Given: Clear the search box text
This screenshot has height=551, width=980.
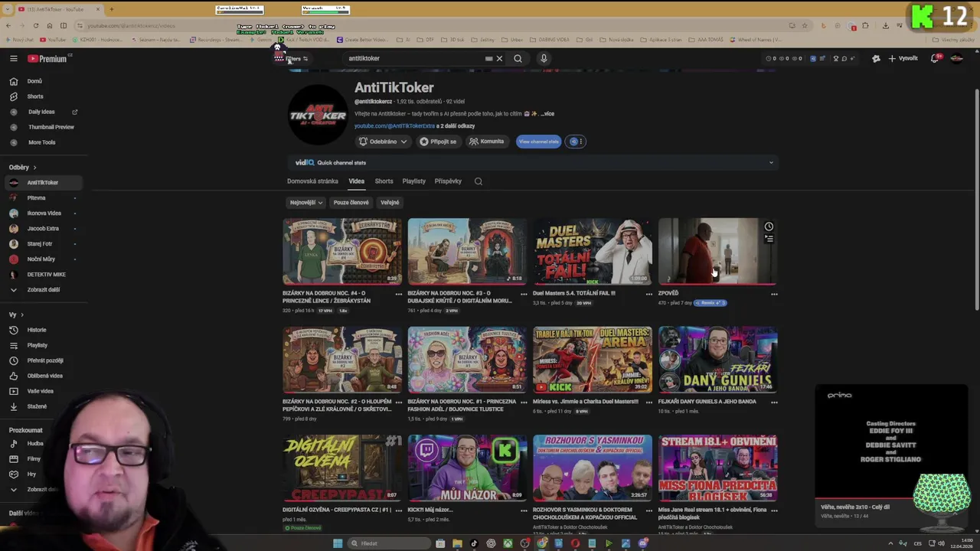Looking at the screenshot, I should coord(499,58).
